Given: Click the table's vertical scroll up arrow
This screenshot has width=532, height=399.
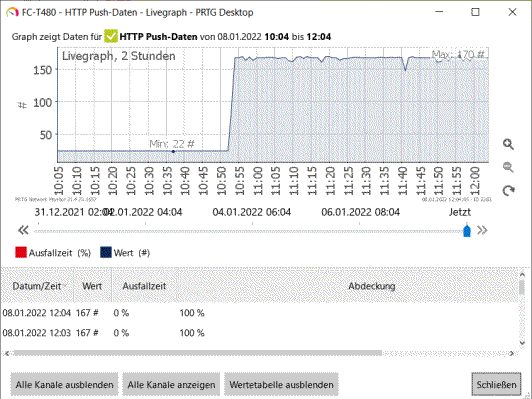Looking at the screenshot, I should (x=522, y=274).
